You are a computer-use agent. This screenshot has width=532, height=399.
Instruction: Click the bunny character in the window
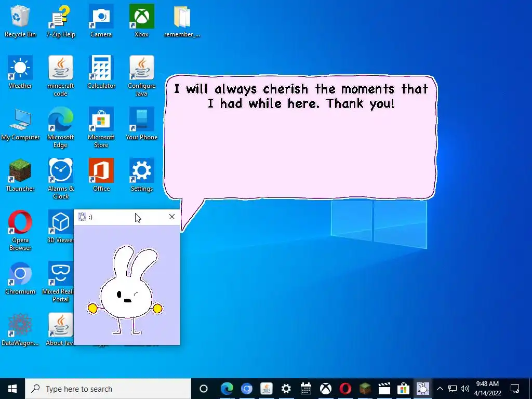(x=126, y=290)
